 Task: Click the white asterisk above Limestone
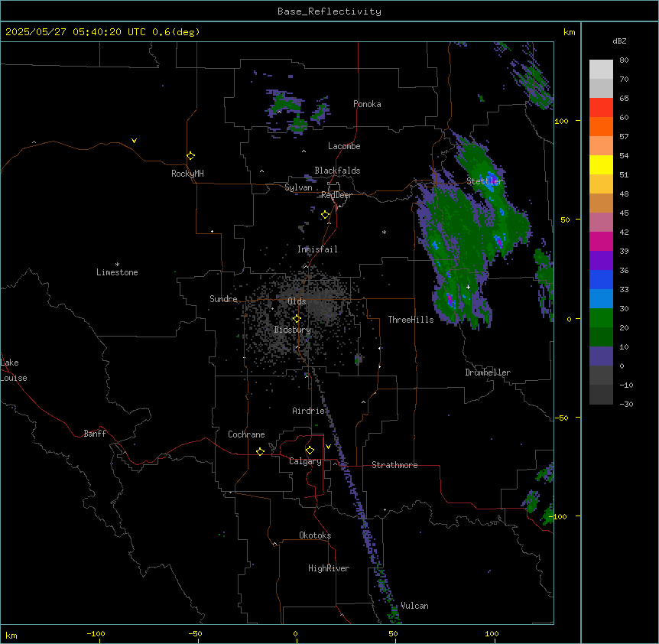[117, 265]
